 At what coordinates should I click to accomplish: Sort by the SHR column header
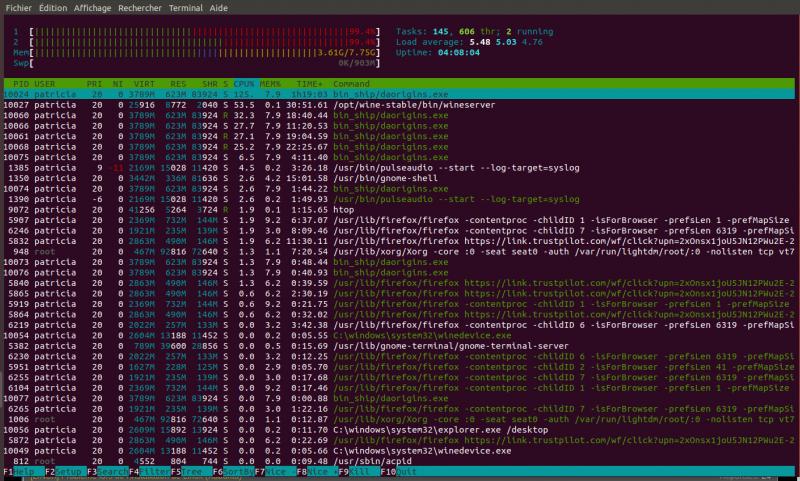210,84
